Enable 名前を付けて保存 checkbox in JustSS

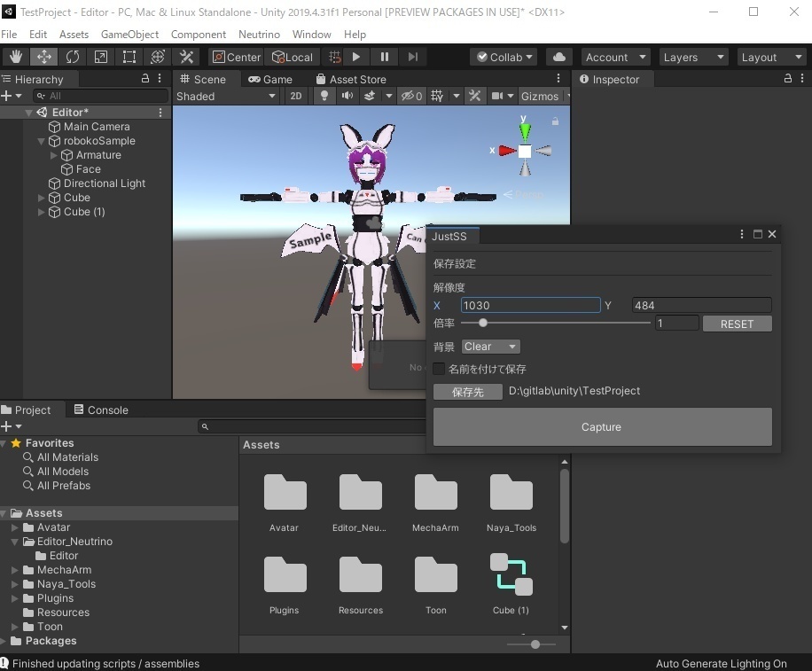click(438, 369)
